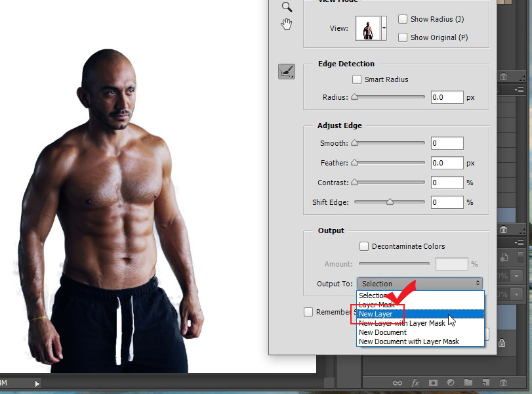
Task: Click the Shift Edge slider handle
Action: click(390, 202)
